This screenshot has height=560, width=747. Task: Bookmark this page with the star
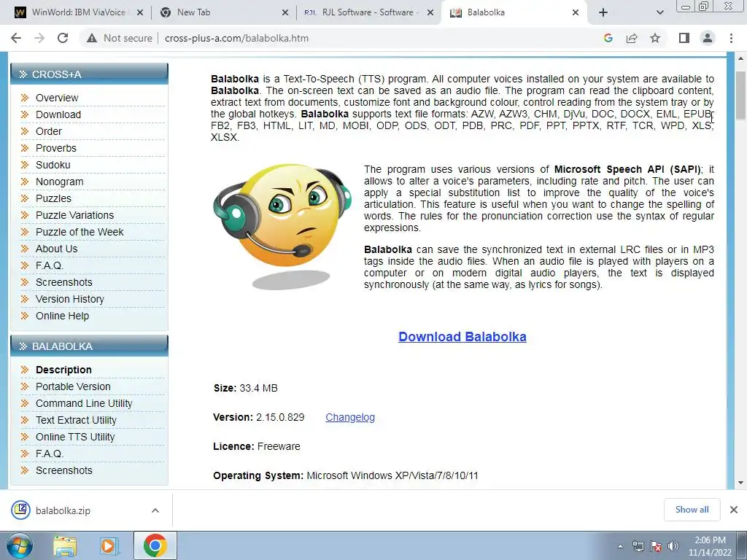(x=655, y=38)
